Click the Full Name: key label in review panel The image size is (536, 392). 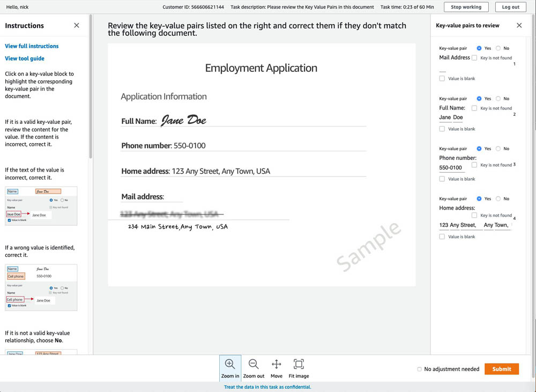click(452, 108)
